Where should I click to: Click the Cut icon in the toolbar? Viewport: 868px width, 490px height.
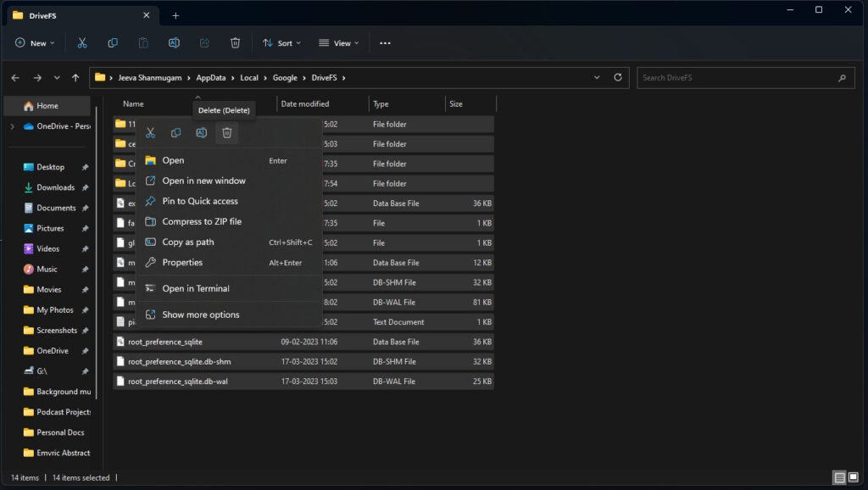(x=82, y=42)
